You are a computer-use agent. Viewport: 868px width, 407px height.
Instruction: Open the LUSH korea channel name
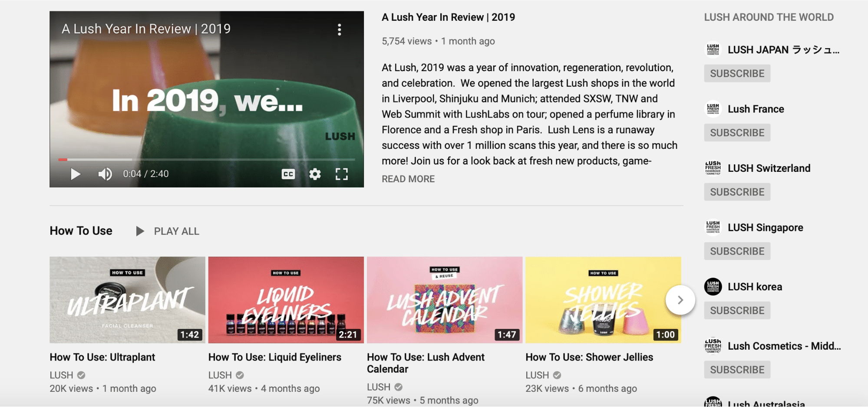tap(755, 286)
